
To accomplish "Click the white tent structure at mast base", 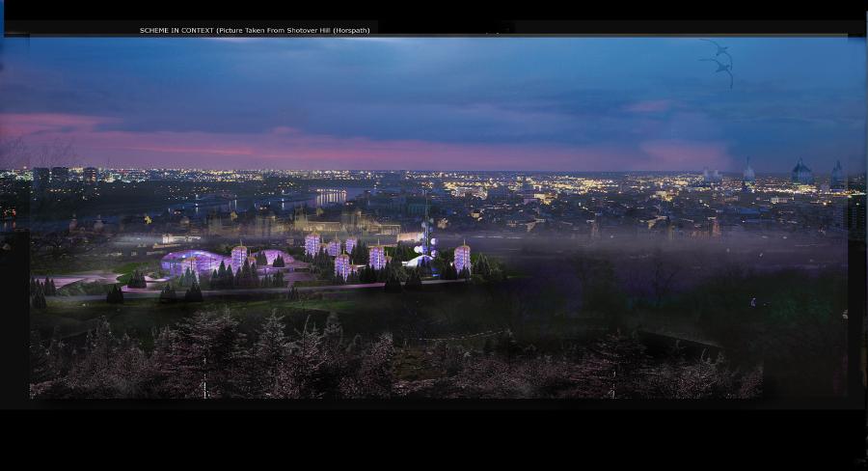I will click(419, 261).
